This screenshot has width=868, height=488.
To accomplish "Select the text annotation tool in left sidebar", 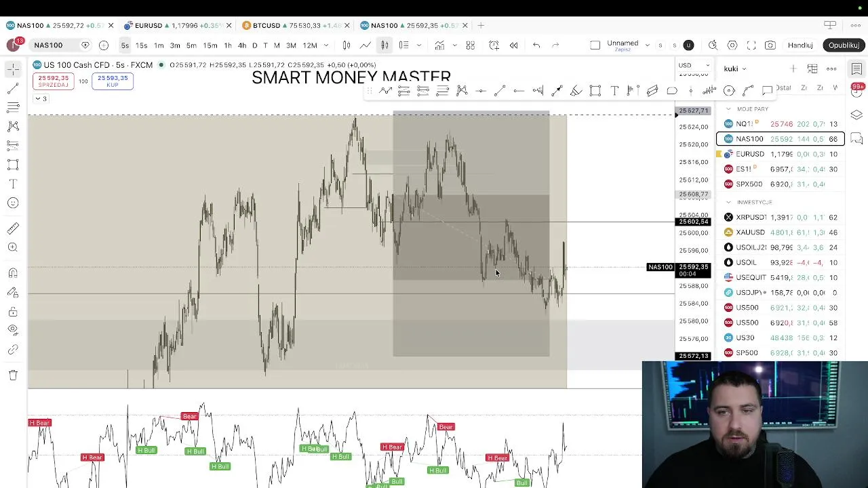I will 13,184.
